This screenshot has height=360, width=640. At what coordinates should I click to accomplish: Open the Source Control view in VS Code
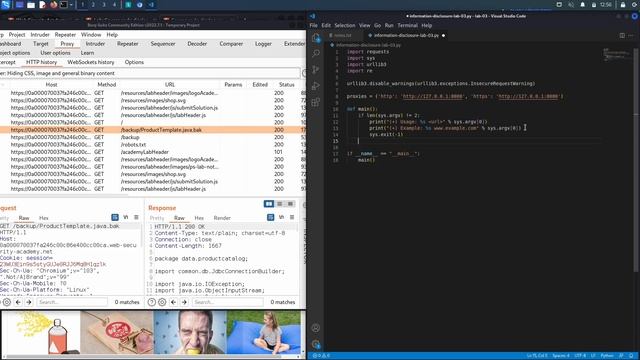pos(316,69)
